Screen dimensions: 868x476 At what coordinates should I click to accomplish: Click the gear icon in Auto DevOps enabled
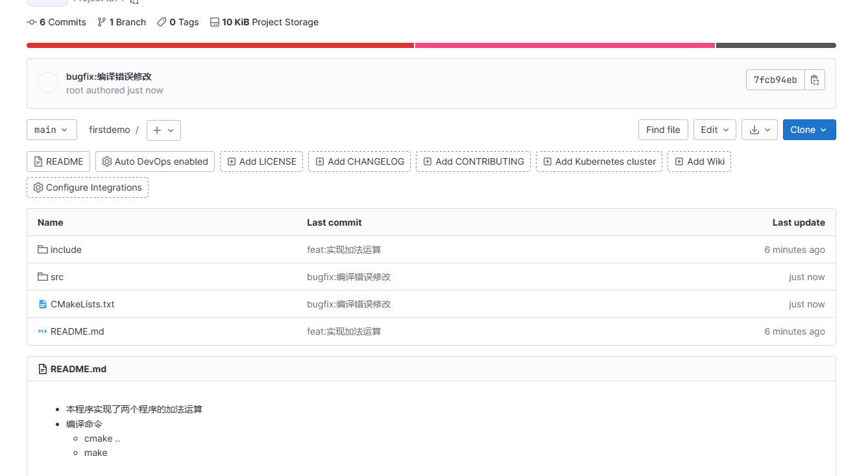(x=107, y=161)
